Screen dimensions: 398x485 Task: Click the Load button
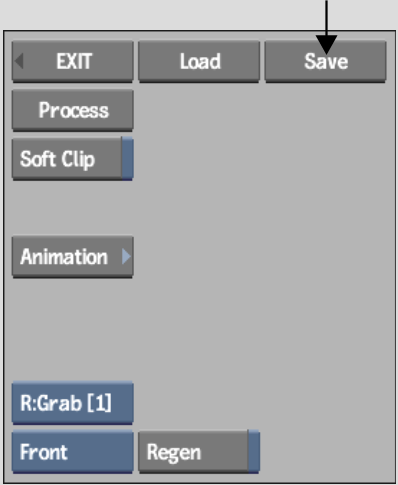point(199,61)
